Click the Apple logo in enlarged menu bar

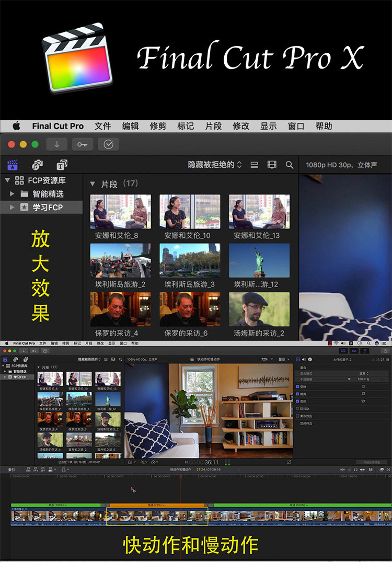pyautogui.click(x=17, y=126)
